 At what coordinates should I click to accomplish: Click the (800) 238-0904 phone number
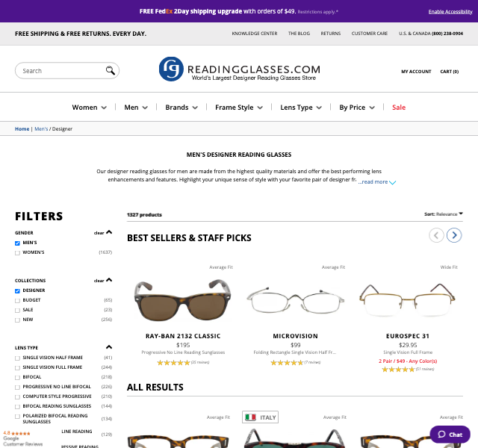447,34
